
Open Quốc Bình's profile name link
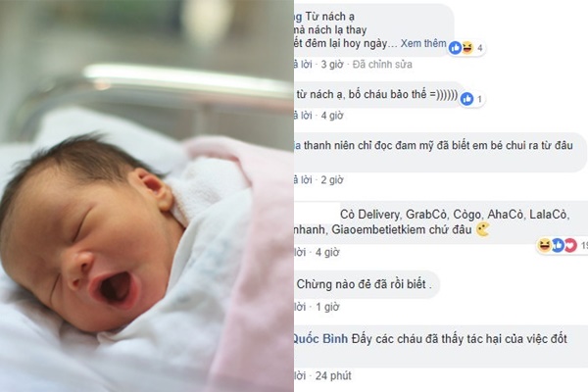[x=319, y=339]
